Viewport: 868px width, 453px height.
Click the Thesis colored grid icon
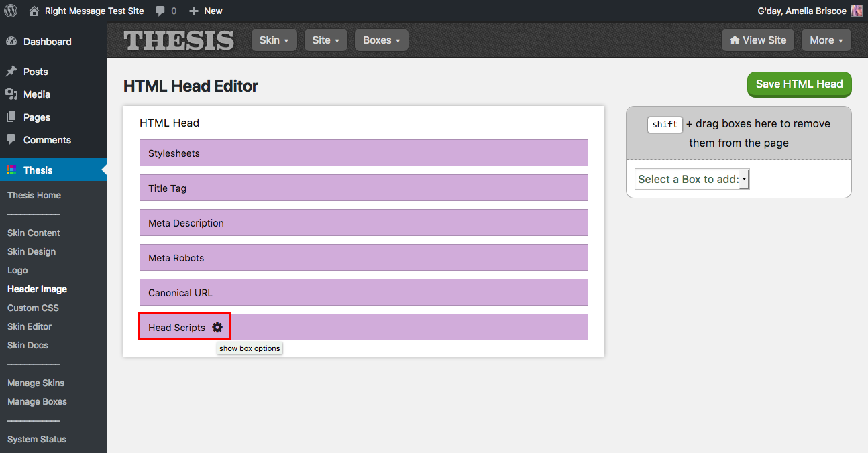coord(11,170)
